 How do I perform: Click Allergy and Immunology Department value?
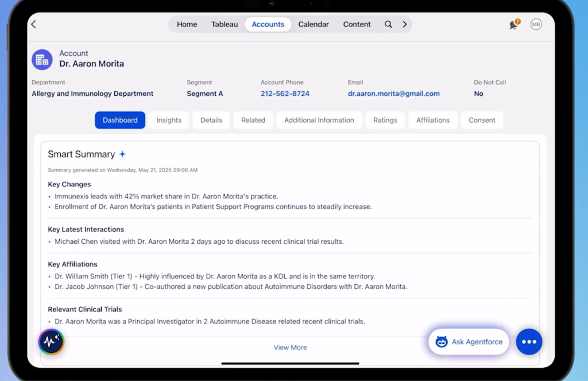click(92, 94)
